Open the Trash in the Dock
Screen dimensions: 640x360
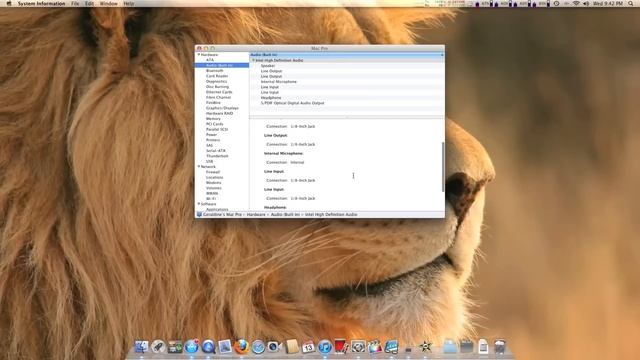tap(500, 347)
